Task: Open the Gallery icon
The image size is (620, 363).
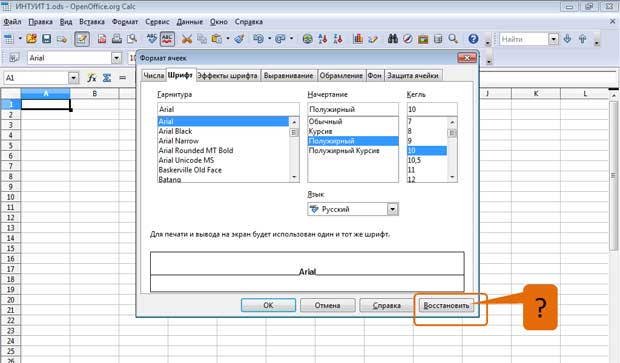Action: (423, 39)
